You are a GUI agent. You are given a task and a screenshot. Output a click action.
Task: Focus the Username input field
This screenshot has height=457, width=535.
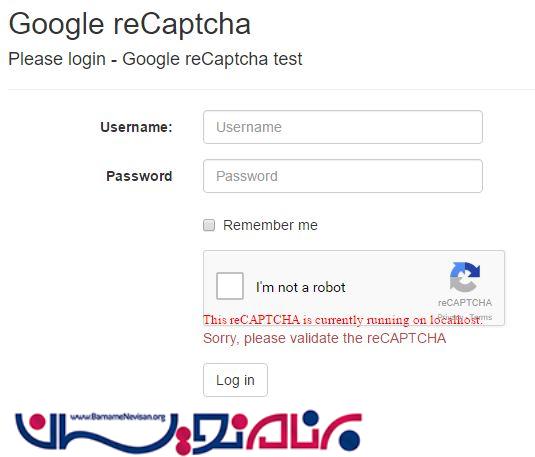[x=343, y=127]
